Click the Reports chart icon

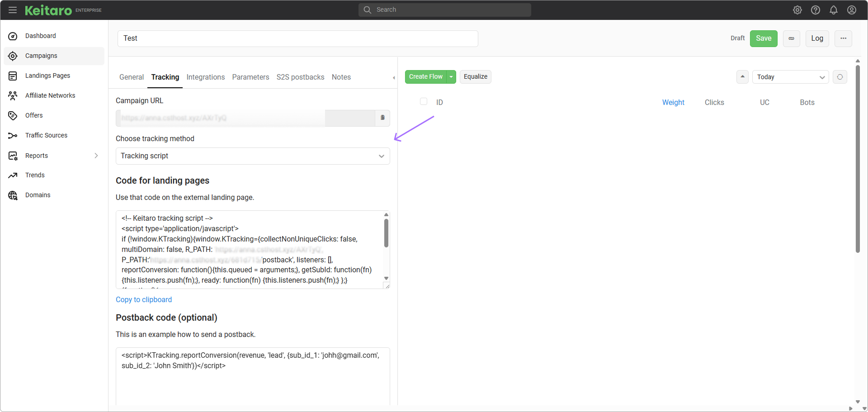pyautogui.click(x=13, y=156)
